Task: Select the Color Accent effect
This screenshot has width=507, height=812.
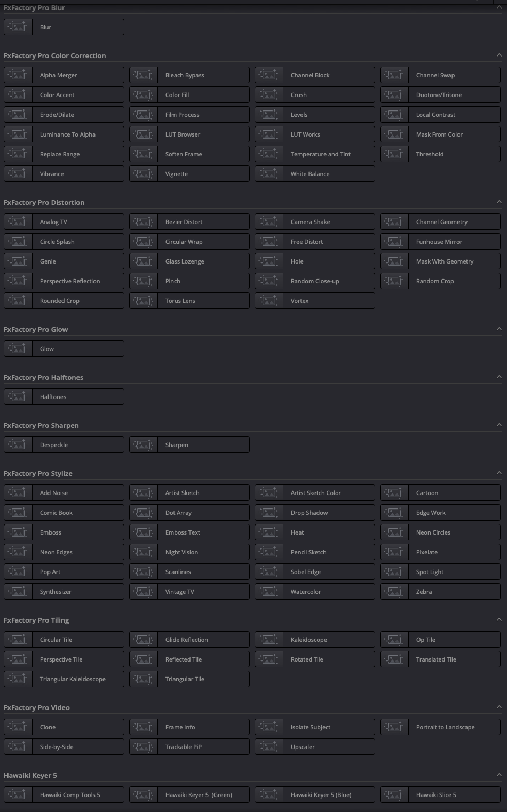Action: click(64, 95)
